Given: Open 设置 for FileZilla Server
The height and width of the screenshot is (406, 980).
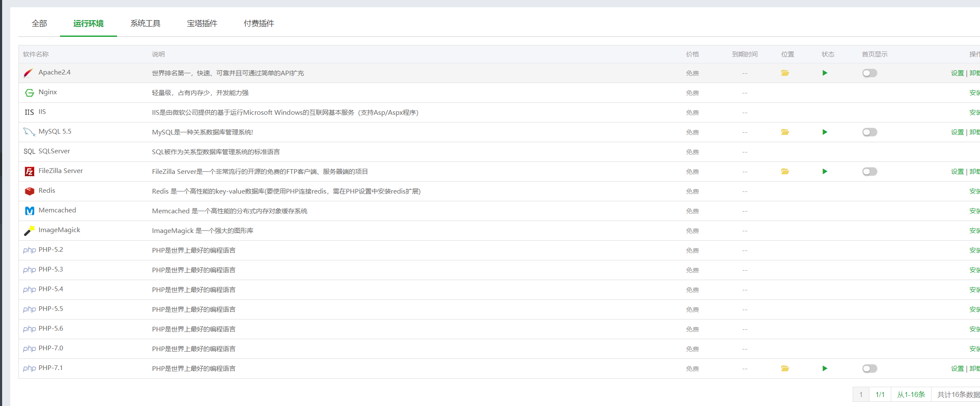Looking at the screenshot, I should [x=957, y=172].
